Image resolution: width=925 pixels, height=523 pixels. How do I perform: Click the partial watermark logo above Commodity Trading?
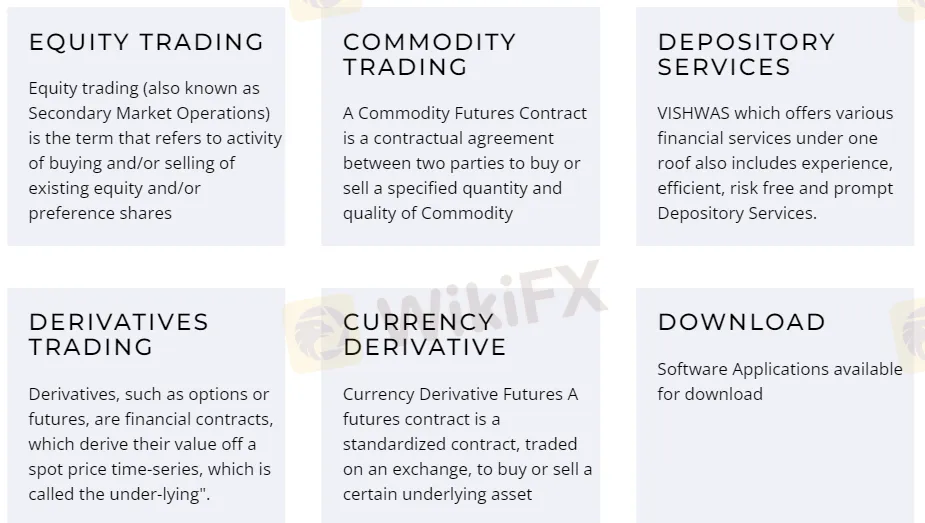(324, 8)
